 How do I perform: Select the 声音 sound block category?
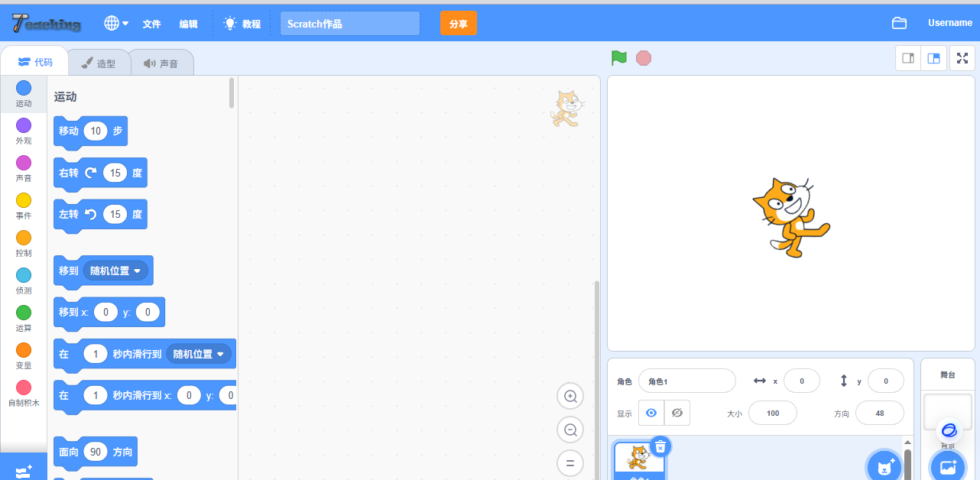[24, 169]
